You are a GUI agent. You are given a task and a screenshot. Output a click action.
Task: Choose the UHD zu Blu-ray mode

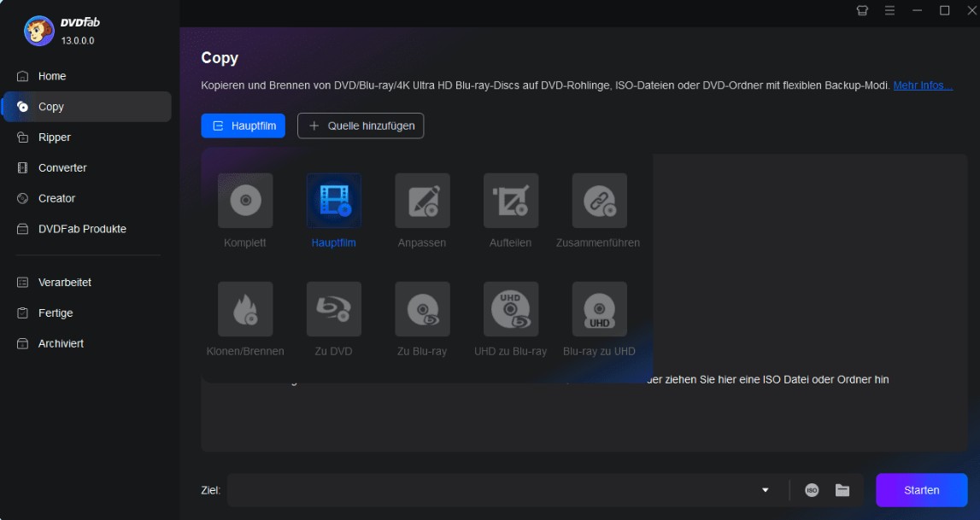click(511, 309)
